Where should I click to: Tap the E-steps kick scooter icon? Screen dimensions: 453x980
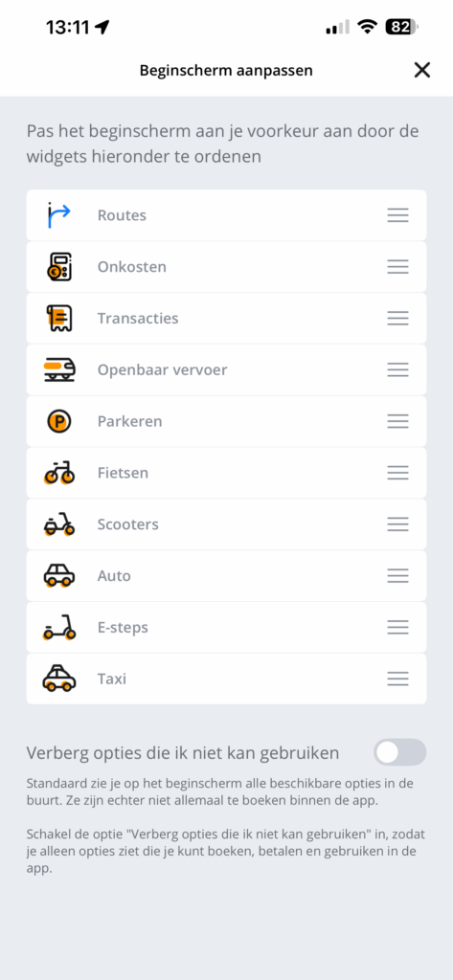(x=59, y=627)
